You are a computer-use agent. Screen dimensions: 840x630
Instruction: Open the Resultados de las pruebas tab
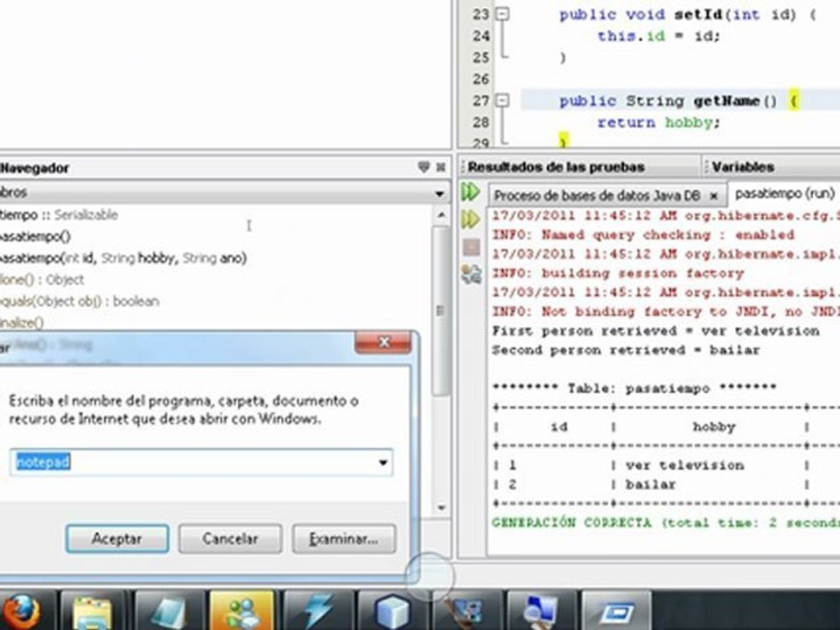tap(556, 167)
